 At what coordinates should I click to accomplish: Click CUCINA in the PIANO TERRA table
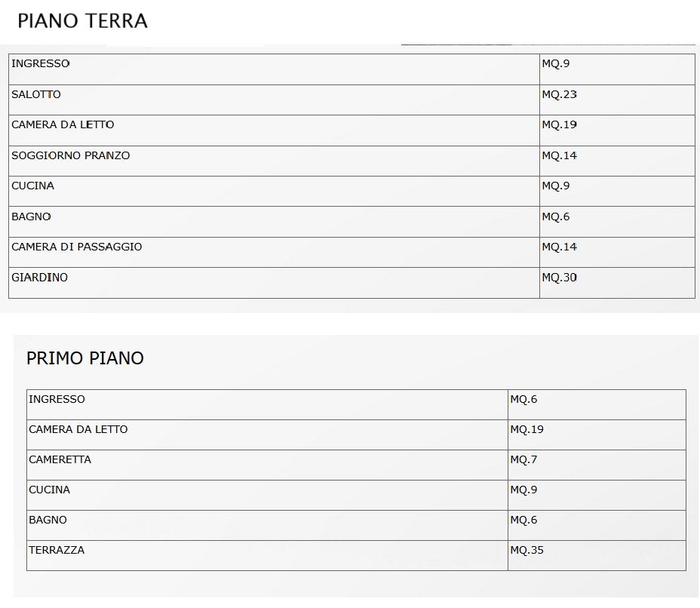pos(32,186)
